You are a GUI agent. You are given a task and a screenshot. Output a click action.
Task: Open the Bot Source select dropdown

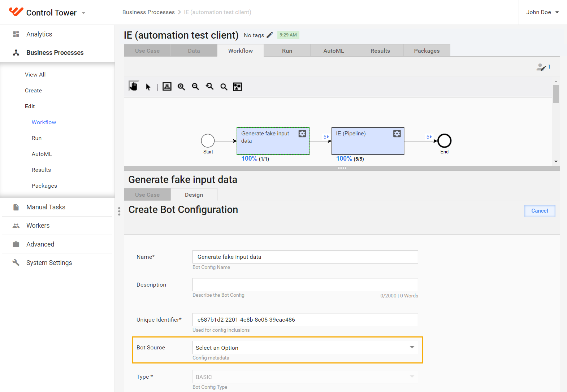305,348
